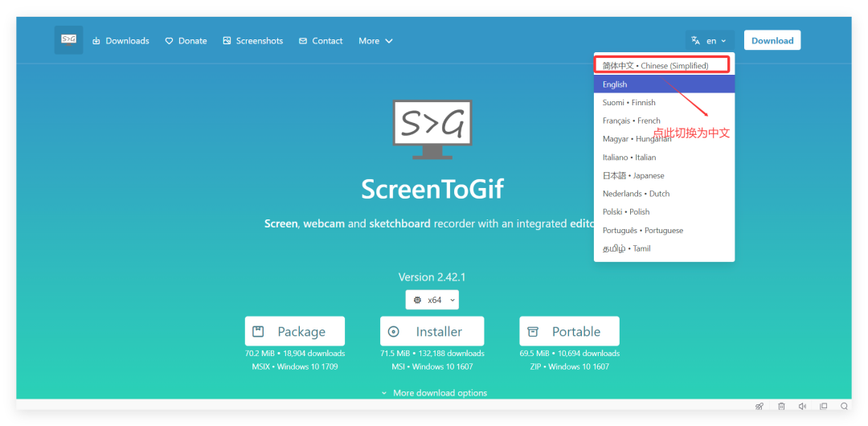The image size is (868, 426).
Task: Select the Tamil language entry
Action: [665, 248]
